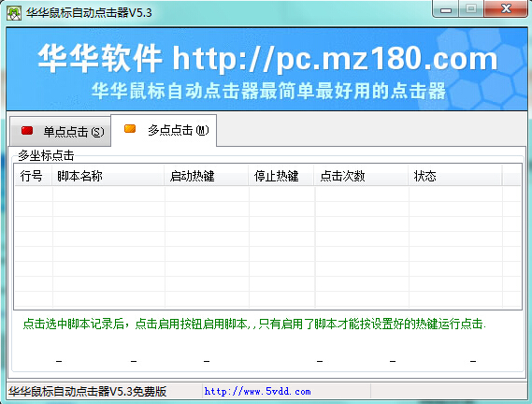Open the http://www.5vdd.com status bar link
Image resolution: width=532 pixels, height=404 pixels.
click(x=257, y=392)
